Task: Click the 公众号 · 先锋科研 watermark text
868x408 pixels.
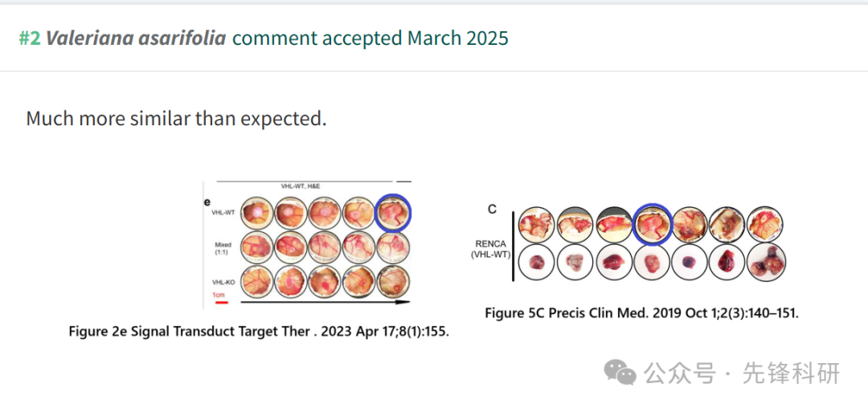Action: (743, 373)
